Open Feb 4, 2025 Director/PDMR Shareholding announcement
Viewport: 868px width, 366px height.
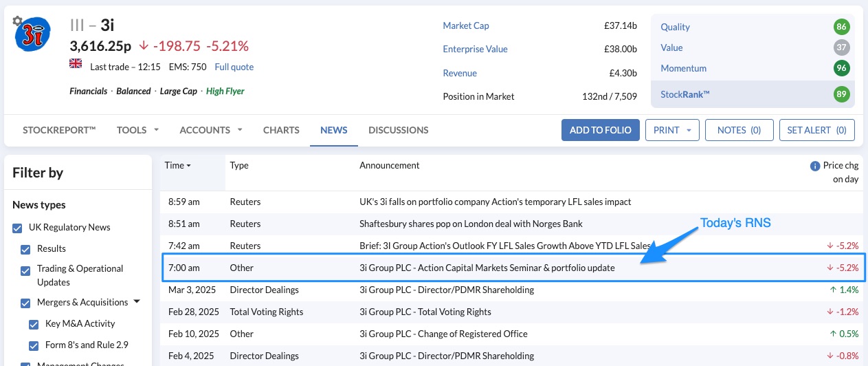click(x=447, y=356)
